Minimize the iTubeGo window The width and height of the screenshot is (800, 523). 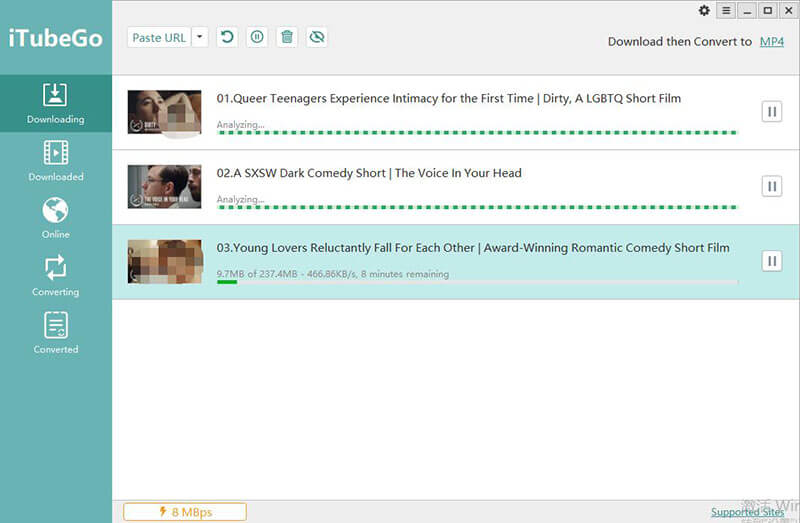pos(747,10)
